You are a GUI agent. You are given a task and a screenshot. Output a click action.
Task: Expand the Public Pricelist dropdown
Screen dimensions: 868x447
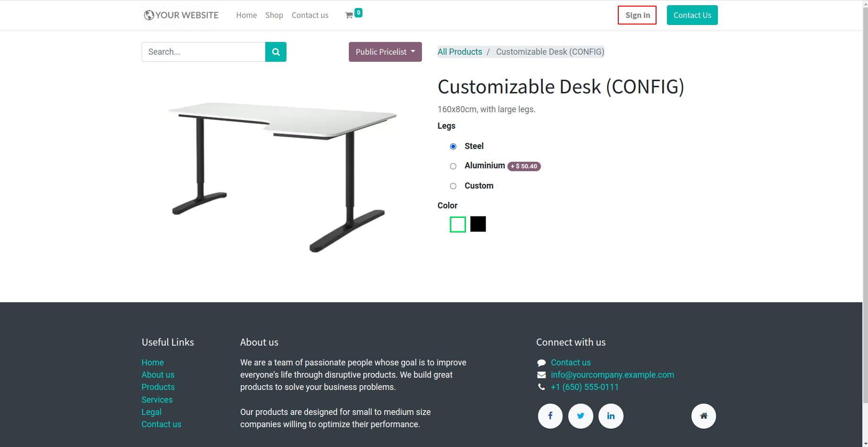click(385, 52)
